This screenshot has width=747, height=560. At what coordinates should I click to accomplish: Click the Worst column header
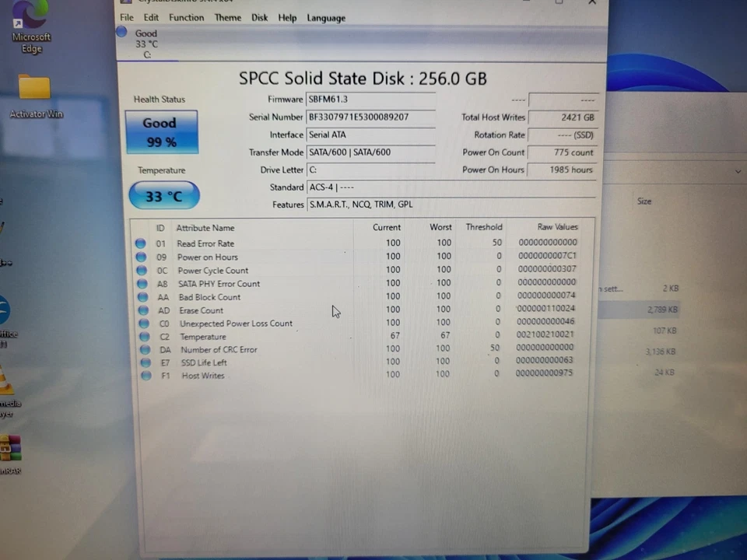pyautogui.click(x=440, y=228)
